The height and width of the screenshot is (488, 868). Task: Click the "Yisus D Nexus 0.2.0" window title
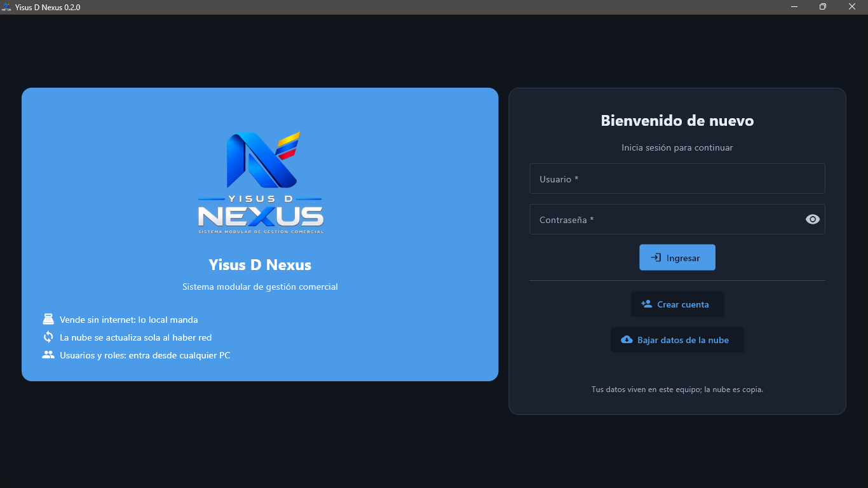(48, 8)
